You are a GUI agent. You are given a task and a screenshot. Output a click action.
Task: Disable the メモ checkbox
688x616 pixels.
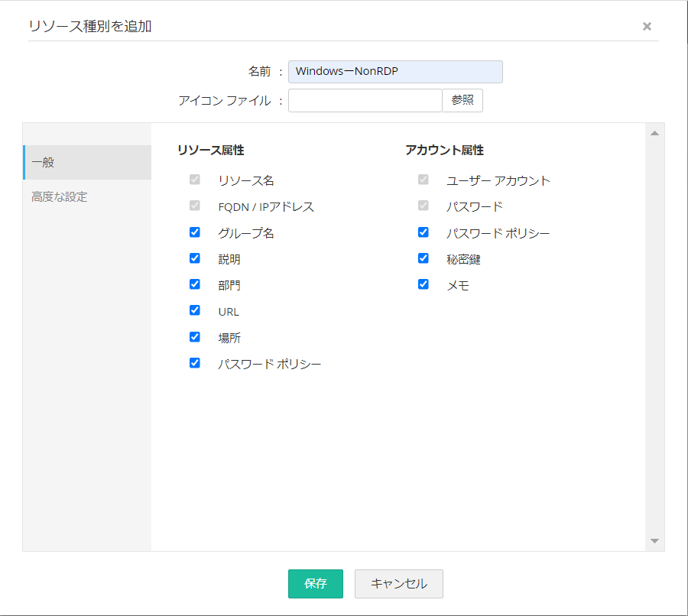point(424,284)
